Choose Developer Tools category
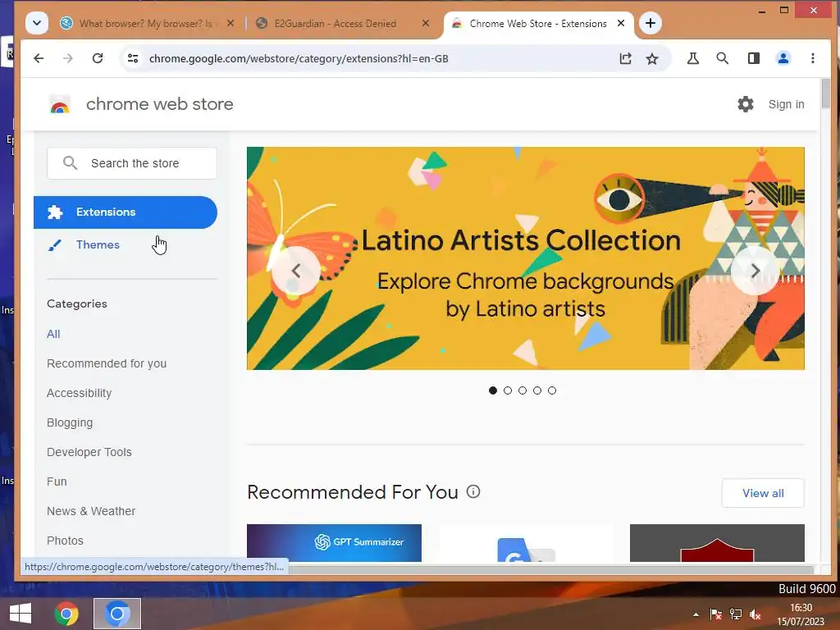840x630 pixels. pyautogui.click(x=89, y=452)
